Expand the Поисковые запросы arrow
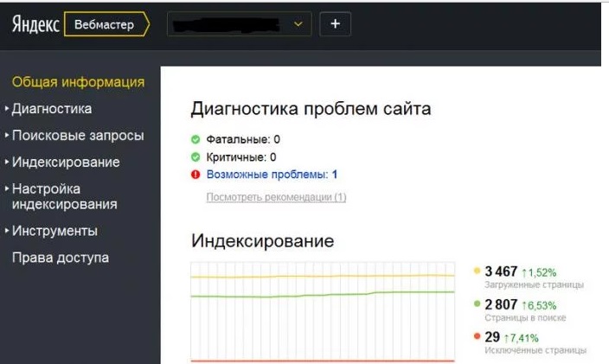This screenshot has width=609, height=364. click(x=7, y=136)
